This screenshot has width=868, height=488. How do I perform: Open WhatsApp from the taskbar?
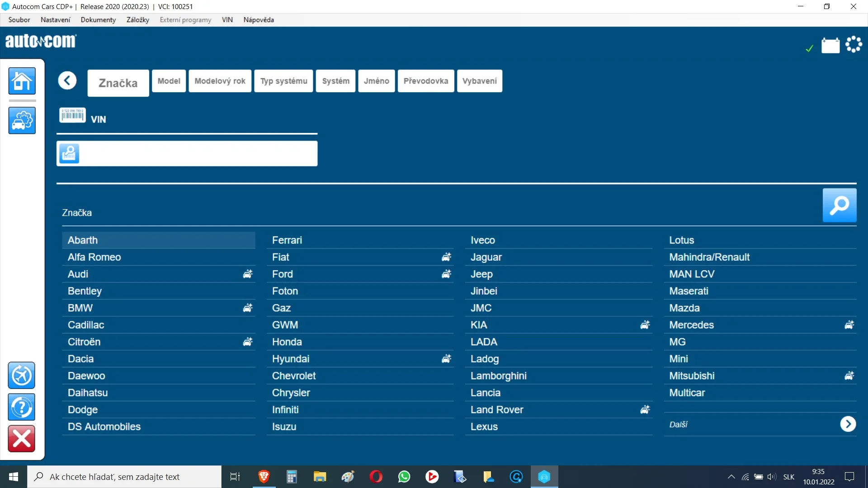click(404, 477)
